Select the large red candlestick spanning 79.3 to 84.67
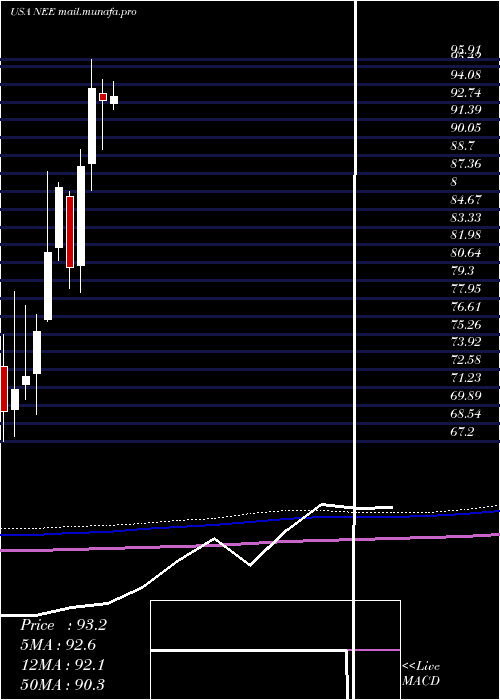Image resolution: width=500 pixels, height=700 pixels. coord(70,232)
